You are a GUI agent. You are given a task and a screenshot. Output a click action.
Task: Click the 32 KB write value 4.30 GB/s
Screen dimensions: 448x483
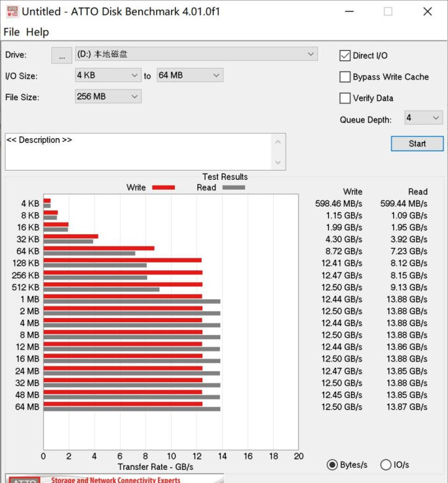pyautogui.click(x=344, y=240)
